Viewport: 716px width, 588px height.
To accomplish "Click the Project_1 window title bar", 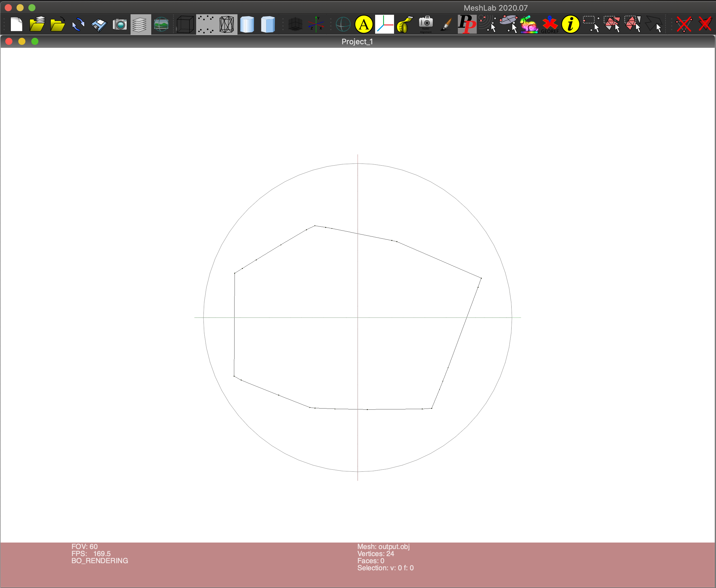I will [x=357, y=41].
